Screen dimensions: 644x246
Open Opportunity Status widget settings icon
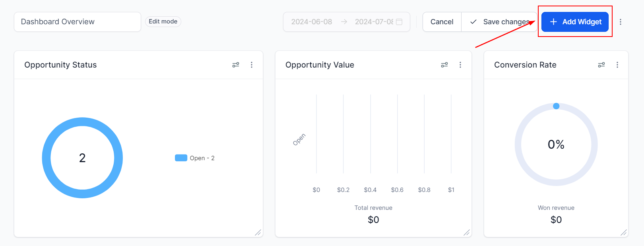click(236, 65)
